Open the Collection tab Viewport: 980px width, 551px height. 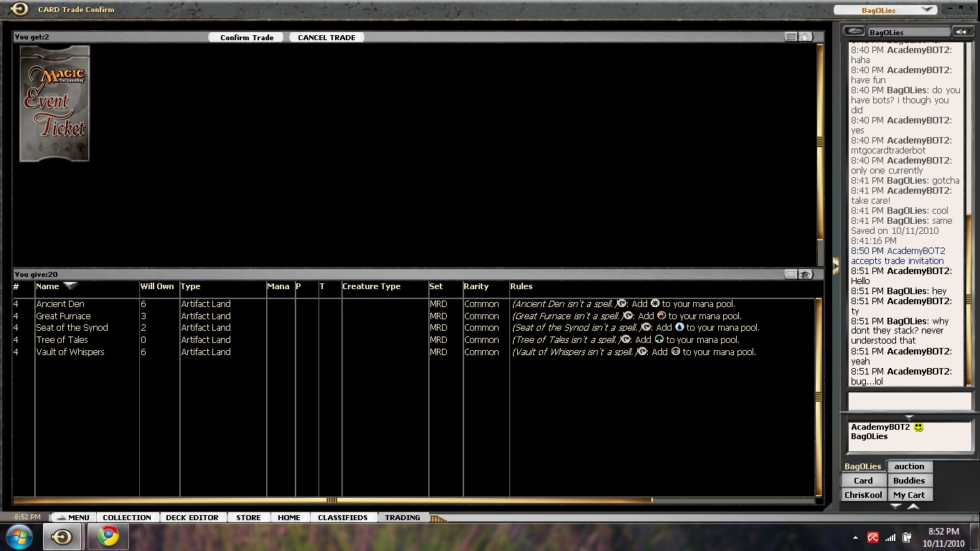tap(127, 517)
